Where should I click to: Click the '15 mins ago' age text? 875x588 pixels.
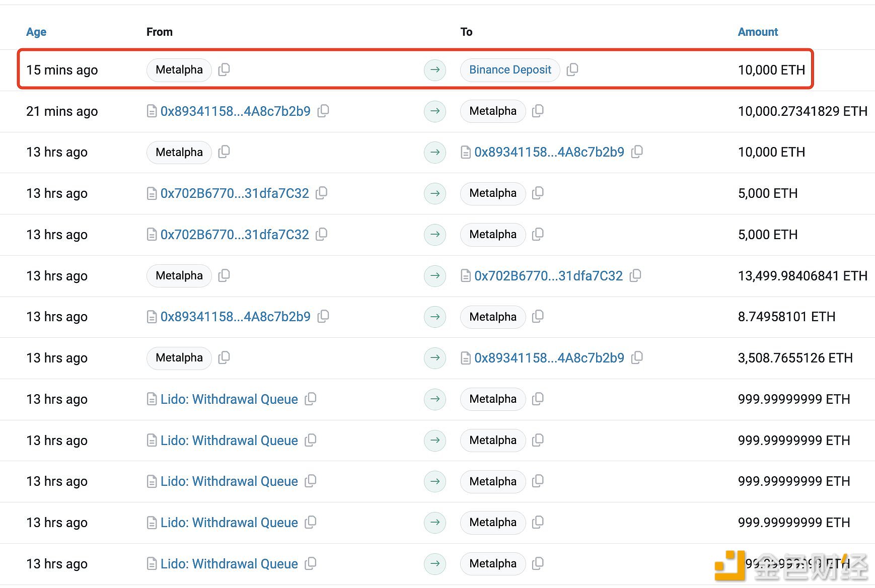[62, 70]
